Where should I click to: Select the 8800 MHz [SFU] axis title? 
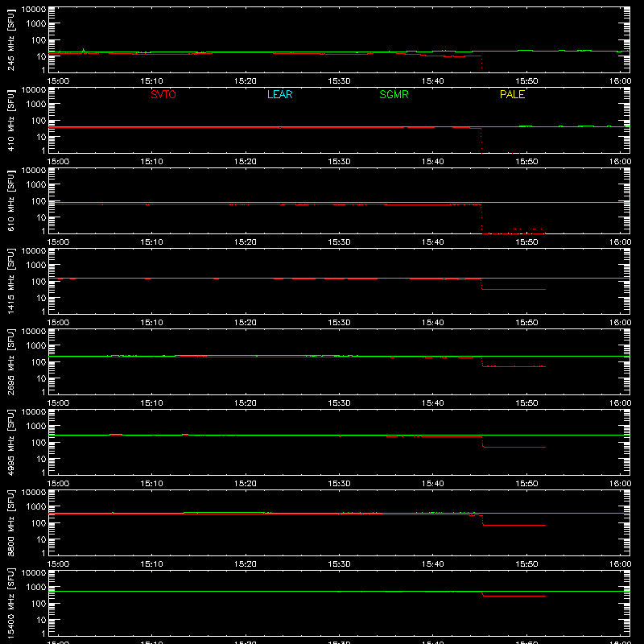tap(11, 522)
